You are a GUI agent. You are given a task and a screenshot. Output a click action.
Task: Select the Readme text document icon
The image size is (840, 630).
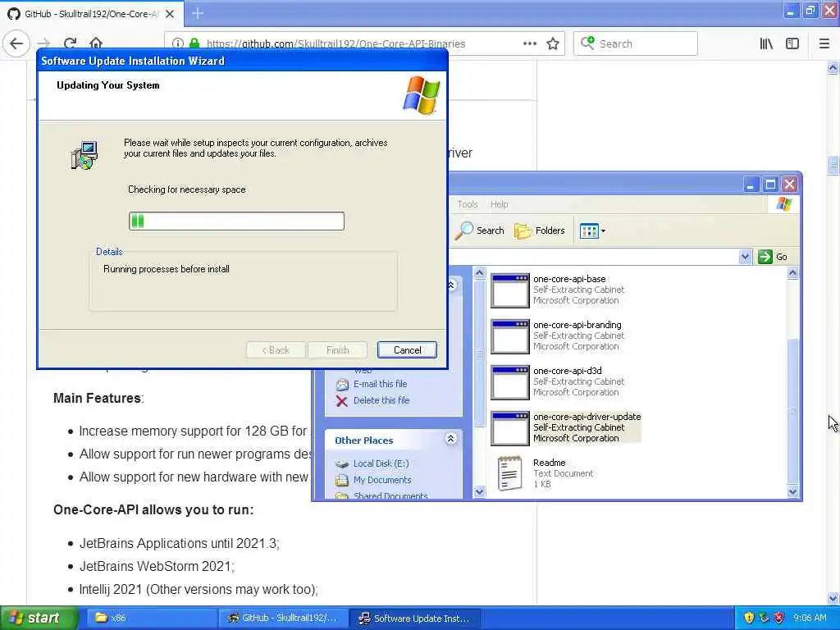point(509,473)
